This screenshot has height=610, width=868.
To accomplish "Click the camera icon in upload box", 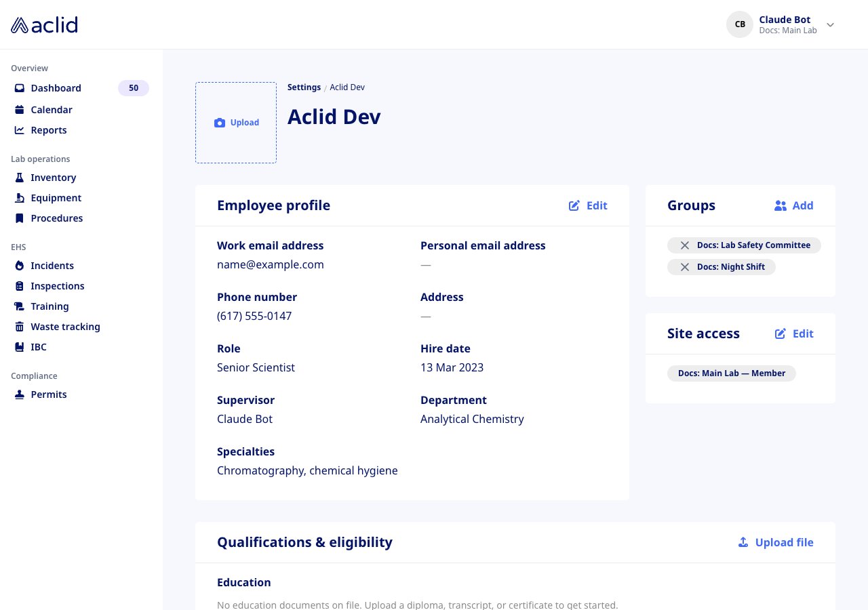I will [x=220, y=123].
